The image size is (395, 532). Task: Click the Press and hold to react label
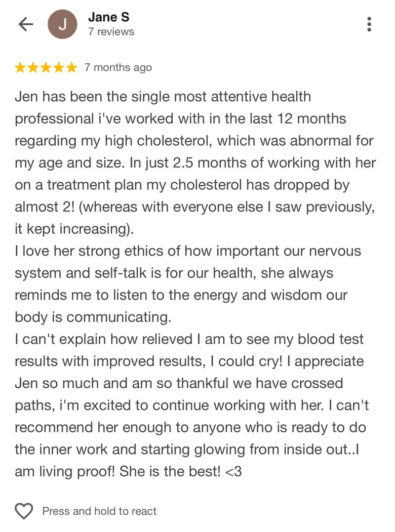[99, 511]
